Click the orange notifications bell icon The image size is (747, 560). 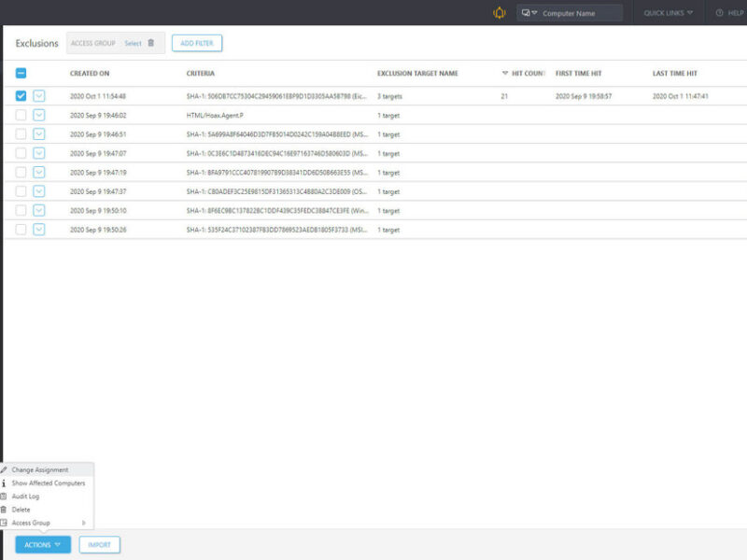(499, 13)
